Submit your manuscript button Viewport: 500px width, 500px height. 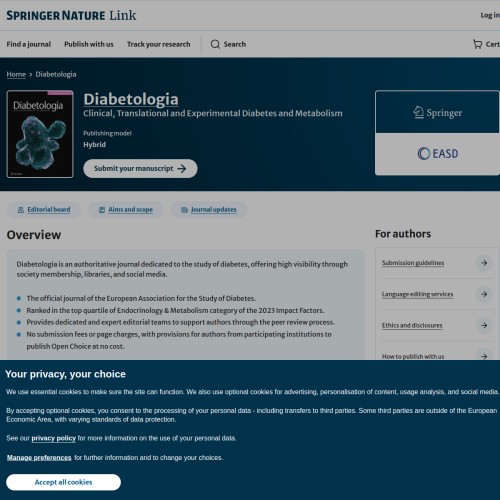pyautogui.click(x=140, y=168)
